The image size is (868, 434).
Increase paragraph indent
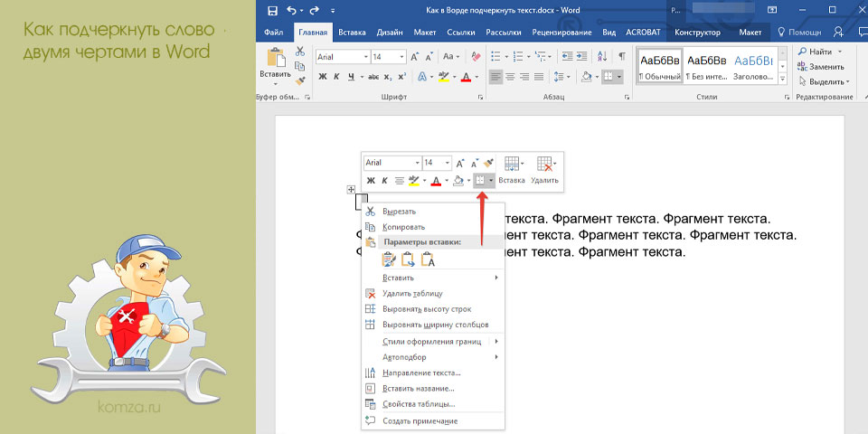point(580,56)
